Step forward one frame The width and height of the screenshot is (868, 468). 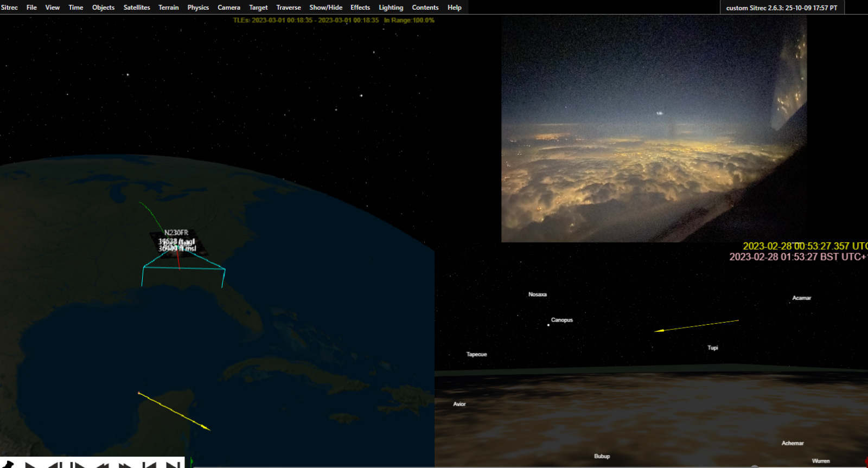pyautogui.click(x=78, y=465)
